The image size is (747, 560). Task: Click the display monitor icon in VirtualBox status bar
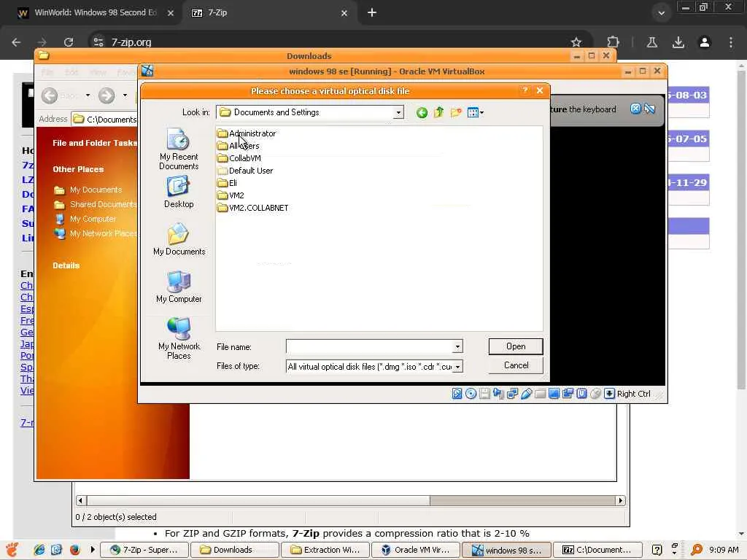554,393
